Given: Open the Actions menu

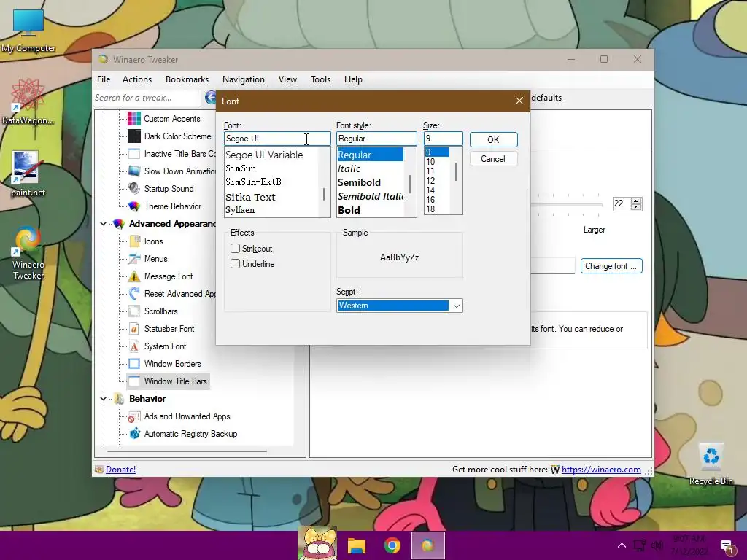Looking at the screenshot, I should pos(136,79).
